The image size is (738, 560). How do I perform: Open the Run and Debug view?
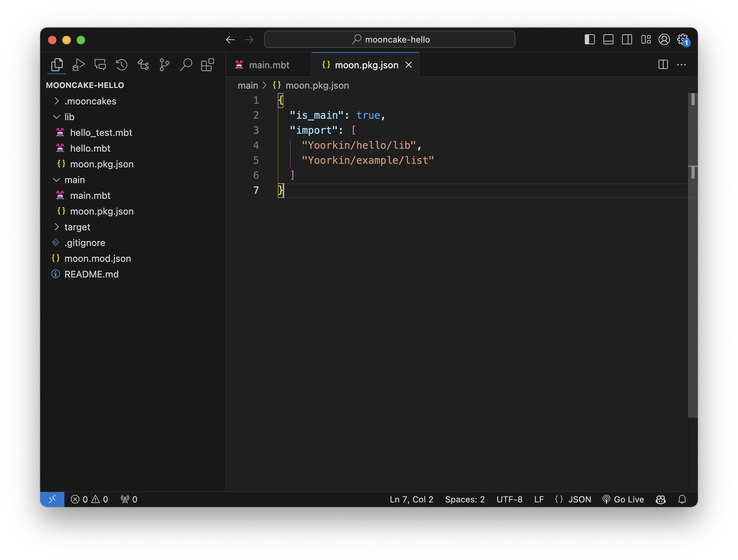[x=78, y=65]
